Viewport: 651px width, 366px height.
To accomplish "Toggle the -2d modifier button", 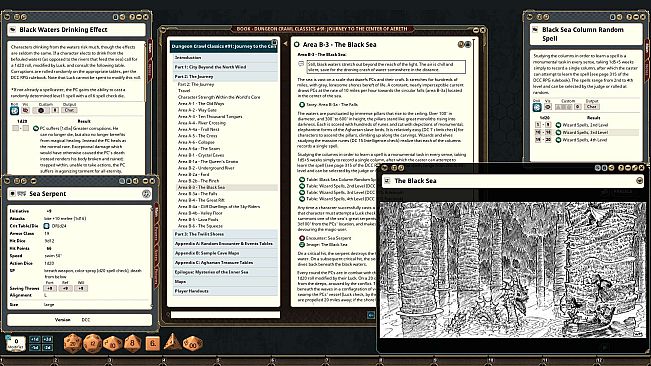I will pos(47,347).
